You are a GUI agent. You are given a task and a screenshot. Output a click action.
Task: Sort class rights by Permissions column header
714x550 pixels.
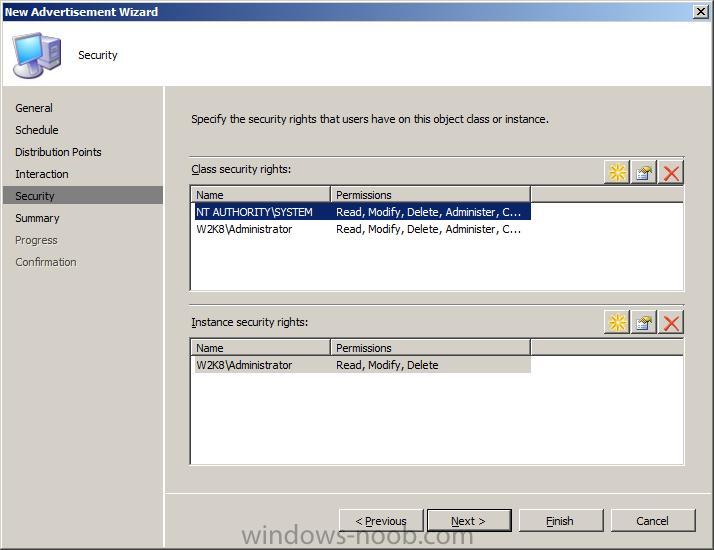[430, 194]
